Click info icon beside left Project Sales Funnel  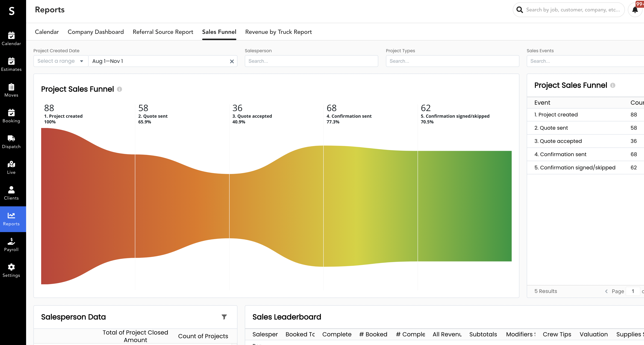(x=119, y=89)
